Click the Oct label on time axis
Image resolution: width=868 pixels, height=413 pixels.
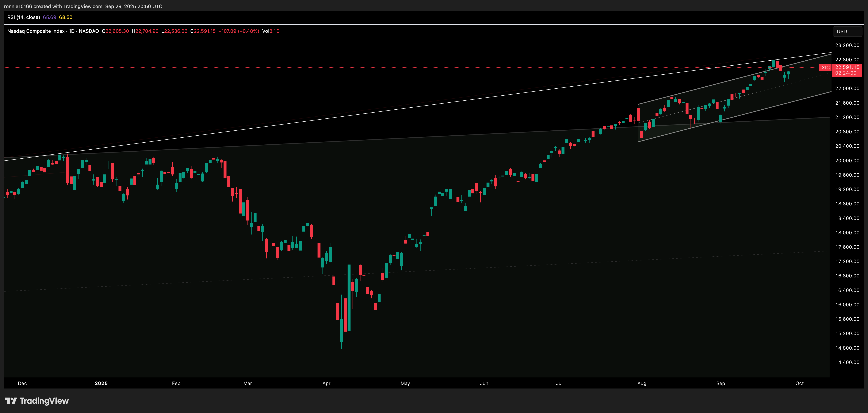pyautogui.click(x=799, y=383)
